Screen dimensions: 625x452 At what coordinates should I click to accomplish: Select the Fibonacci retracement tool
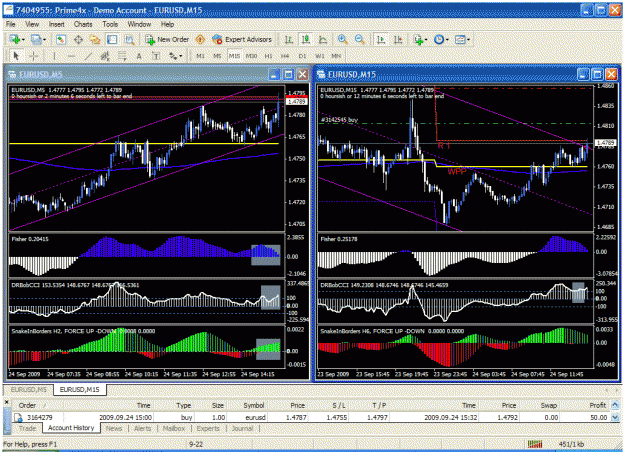pyautogui.click(x=122, y=56)
